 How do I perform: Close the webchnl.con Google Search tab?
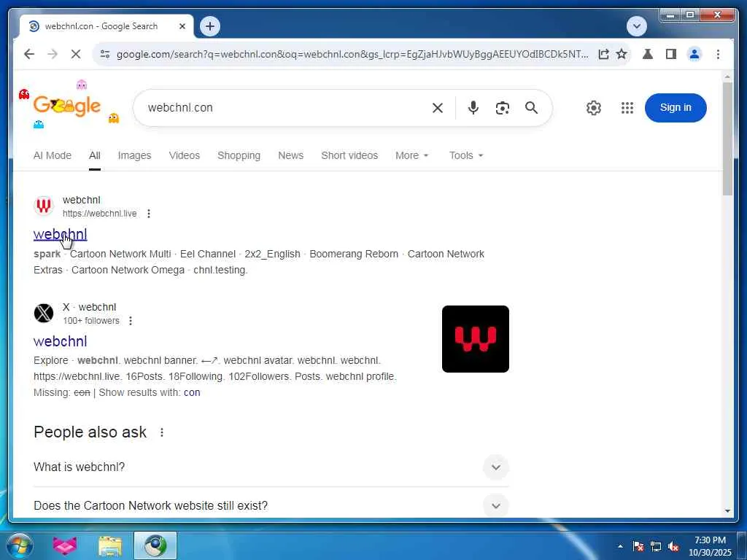tap(182, 26)
